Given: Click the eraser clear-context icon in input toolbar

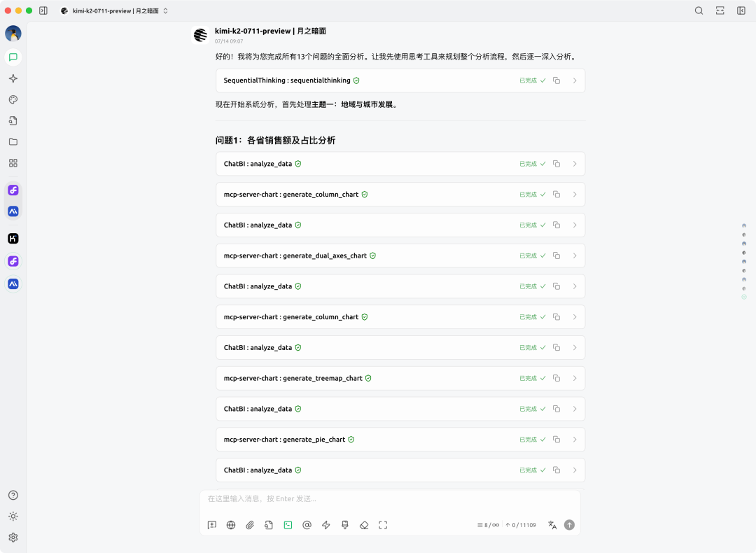Looking at the screenshot, I should [364, 525].
